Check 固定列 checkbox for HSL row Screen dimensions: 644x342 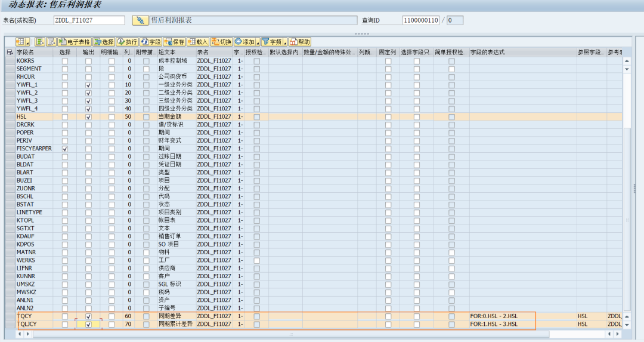[x=388, y=117]
